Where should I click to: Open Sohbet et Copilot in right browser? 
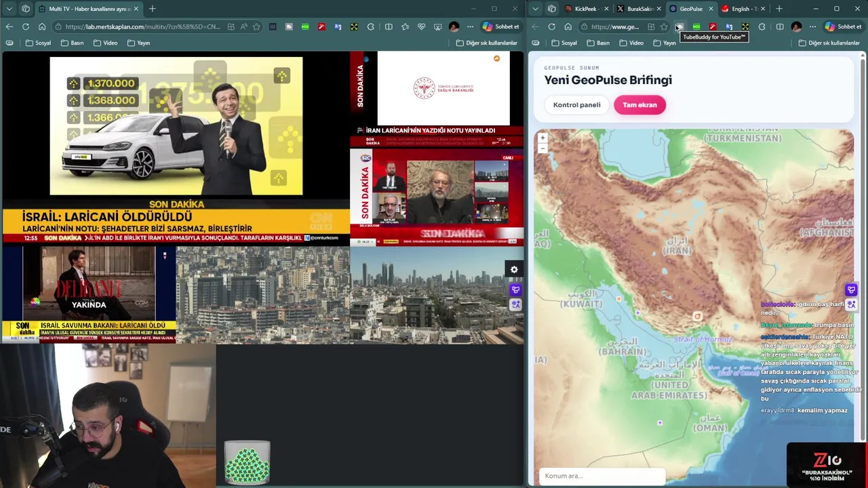pyautogui.click(x=843, y=26)
